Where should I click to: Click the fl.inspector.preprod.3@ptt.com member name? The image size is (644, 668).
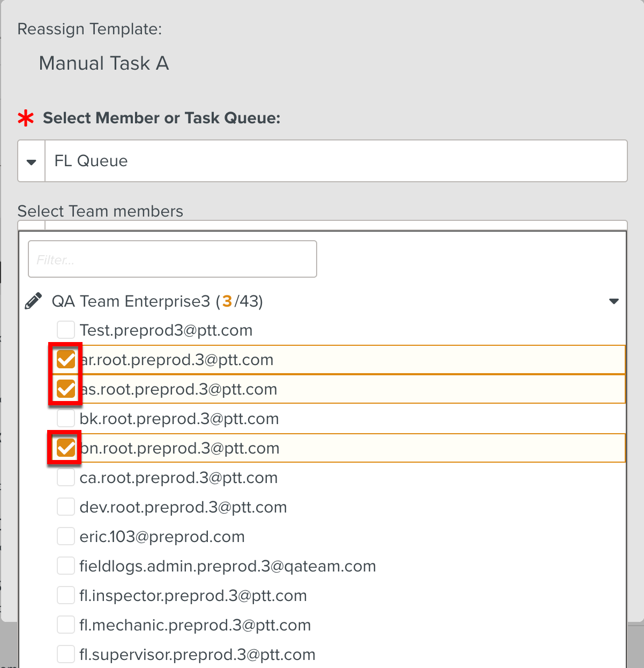click(x=193, y=596)
